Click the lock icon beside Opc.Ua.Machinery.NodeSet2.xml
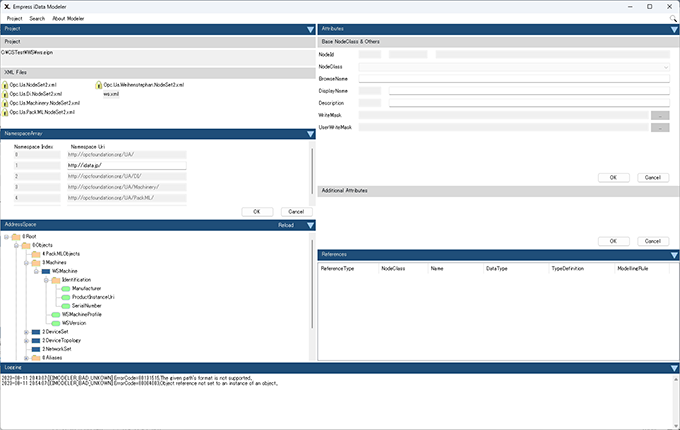 [5, 103]
